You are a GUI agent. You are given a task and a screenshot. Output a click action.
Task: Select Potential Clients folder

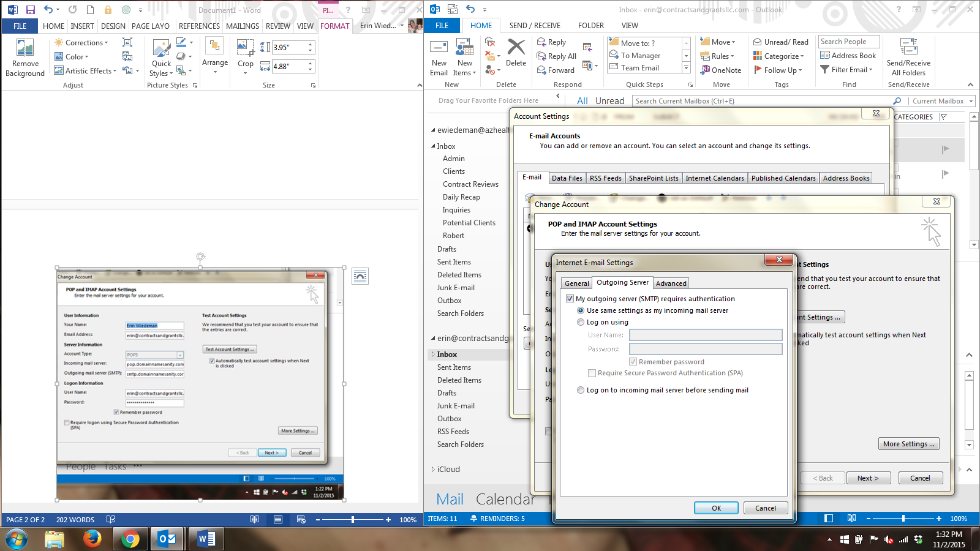469,223
